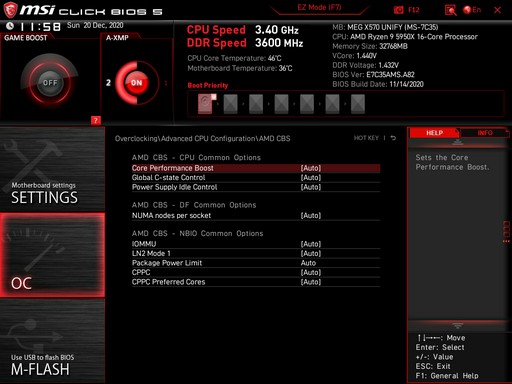
Task: Select the seventh boot priority device slot
Action: coord(358,104)
